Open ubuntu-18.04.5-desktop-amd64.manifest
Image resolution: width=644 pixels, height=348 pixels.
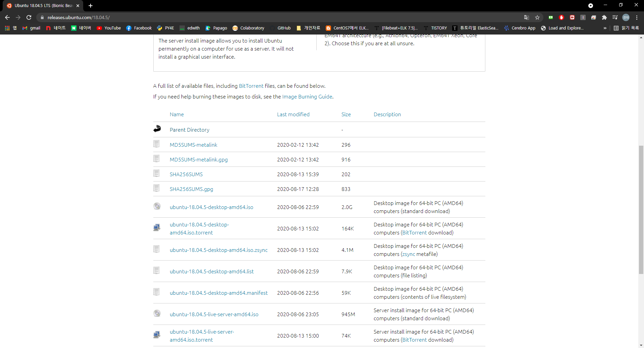pos(219,293)
